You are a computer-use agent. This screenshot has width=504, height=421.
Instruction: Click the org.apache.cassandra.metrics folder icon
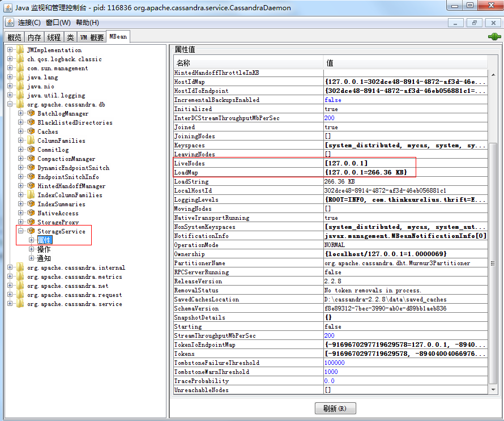20,277
